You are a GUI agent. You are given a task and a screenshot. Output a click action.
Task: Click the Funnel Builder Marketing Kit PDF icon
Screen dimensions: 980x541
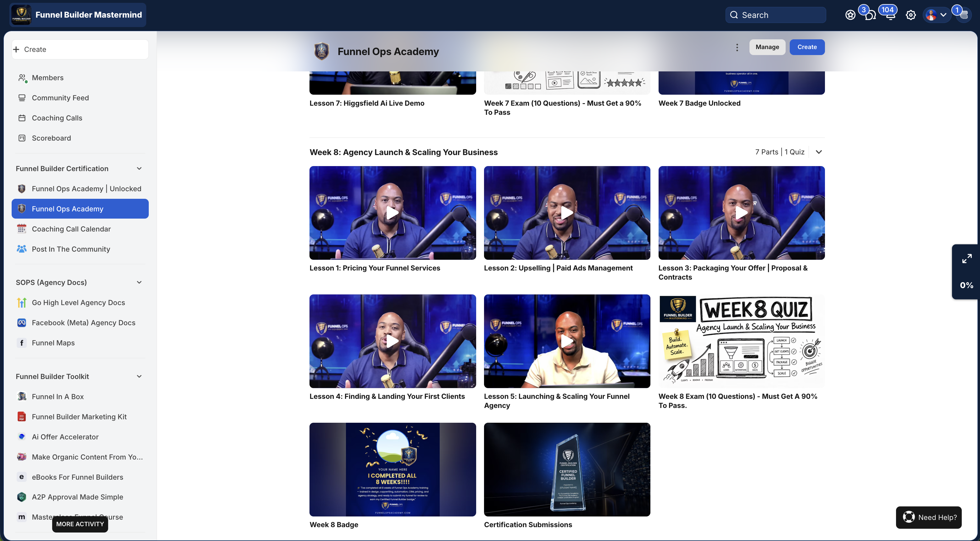pyautogui.click(x=22, y=417)
